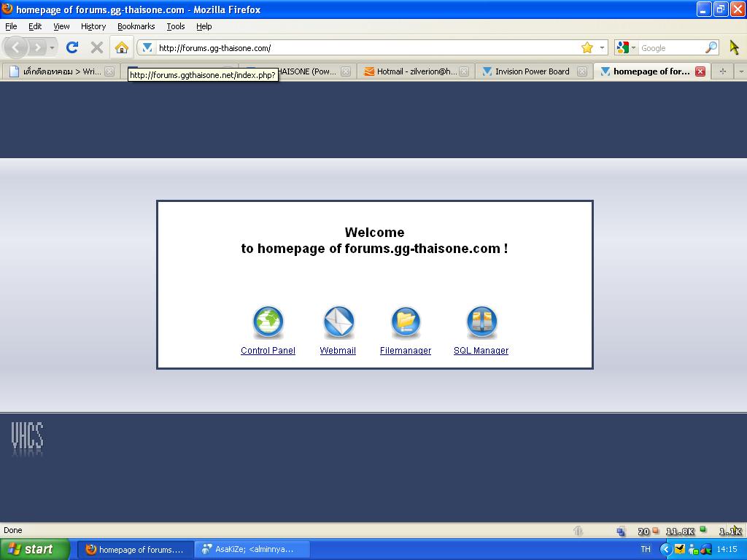The image size is (747, 560).
Task: Open the list all tabs dropdown
Action: click(x=741, y=71)
